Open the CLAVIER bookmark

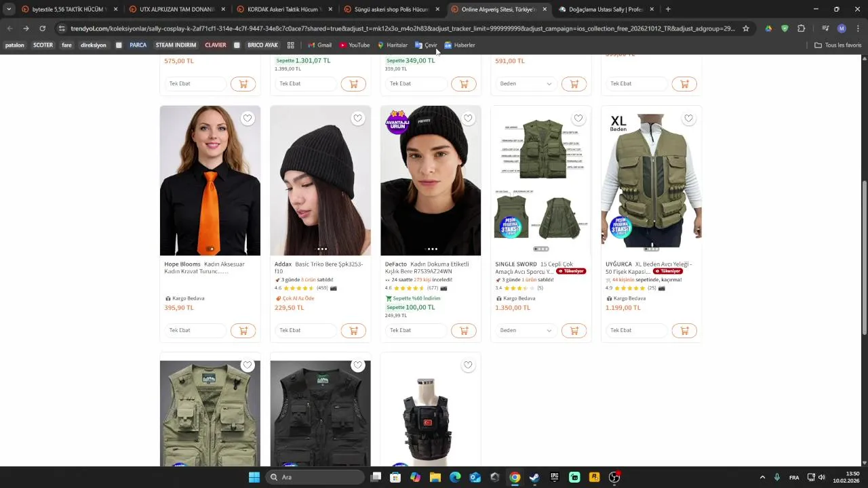(216, 45)
